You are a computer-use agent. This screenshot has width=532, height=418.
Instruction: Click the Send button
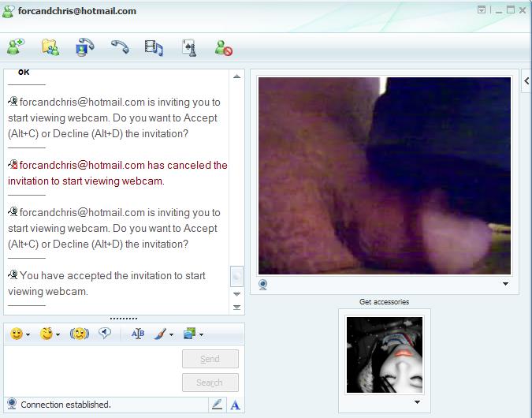(x=210, y=359)
